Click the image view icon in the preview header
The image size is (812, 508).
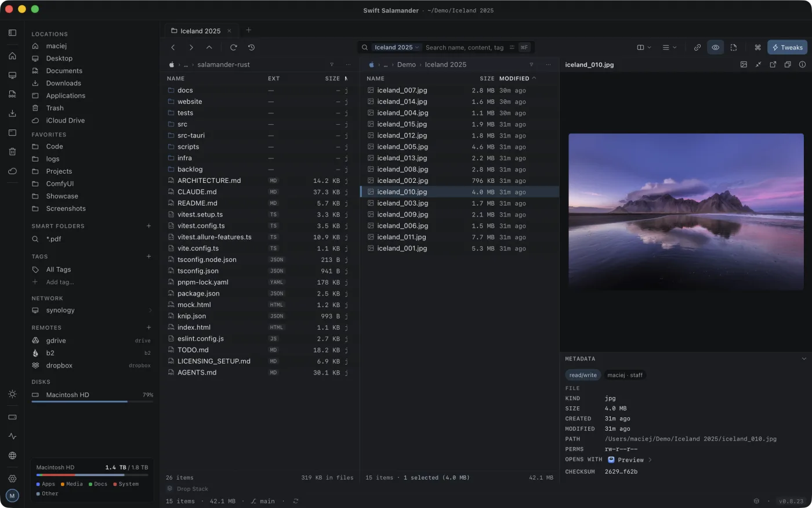pyautogui.click(x=744, y=64)
